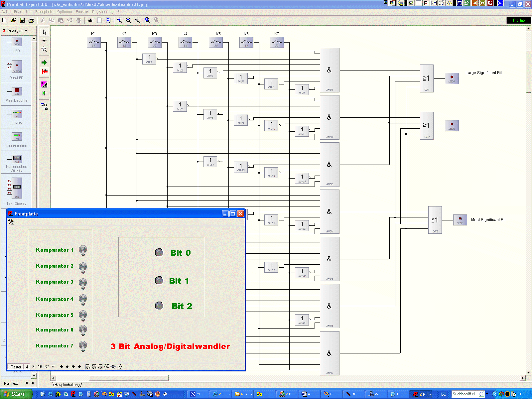Click component list scroll-down arrow
Screen dimensions: 532x399
34,376
